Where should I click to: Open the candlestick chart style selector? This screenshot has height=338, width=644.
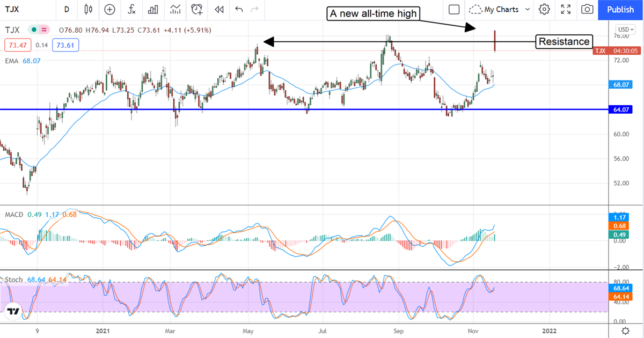89,9
